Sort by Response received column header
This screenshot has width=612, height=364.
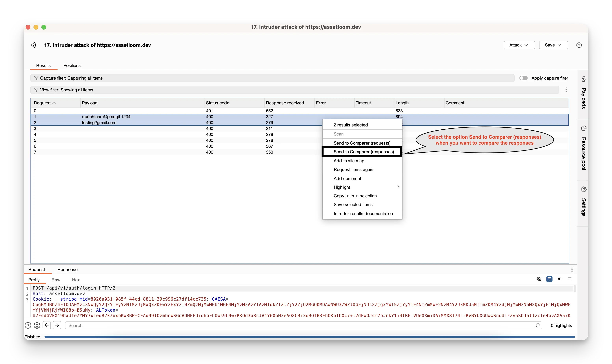(x=289, y=103)
